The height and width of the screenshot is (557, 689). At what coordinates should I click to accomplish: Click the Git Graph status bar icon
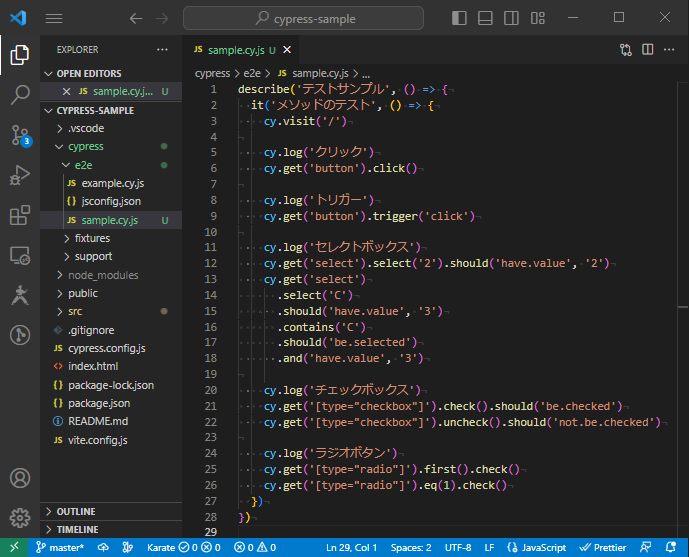(128, 547)
